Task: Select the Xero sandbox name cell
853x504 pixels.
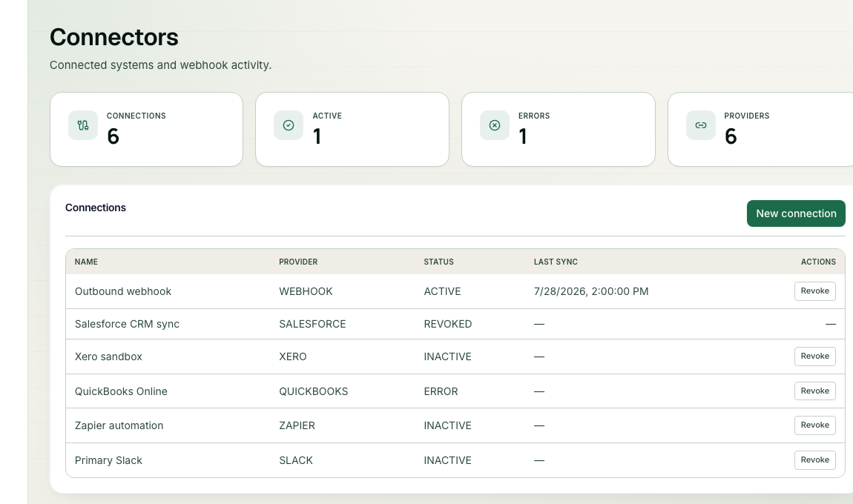Action: 108,357
